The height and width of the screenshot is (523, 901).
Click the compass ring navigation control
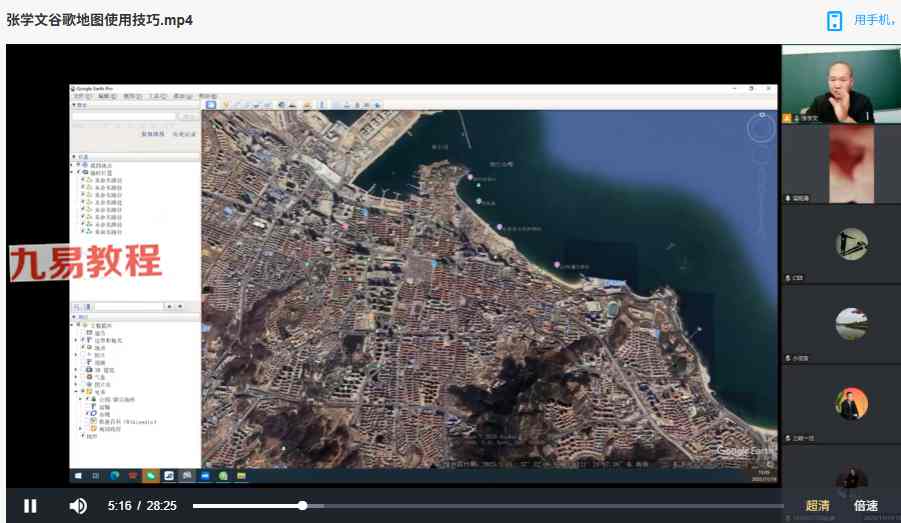click(x=761, y=127)
